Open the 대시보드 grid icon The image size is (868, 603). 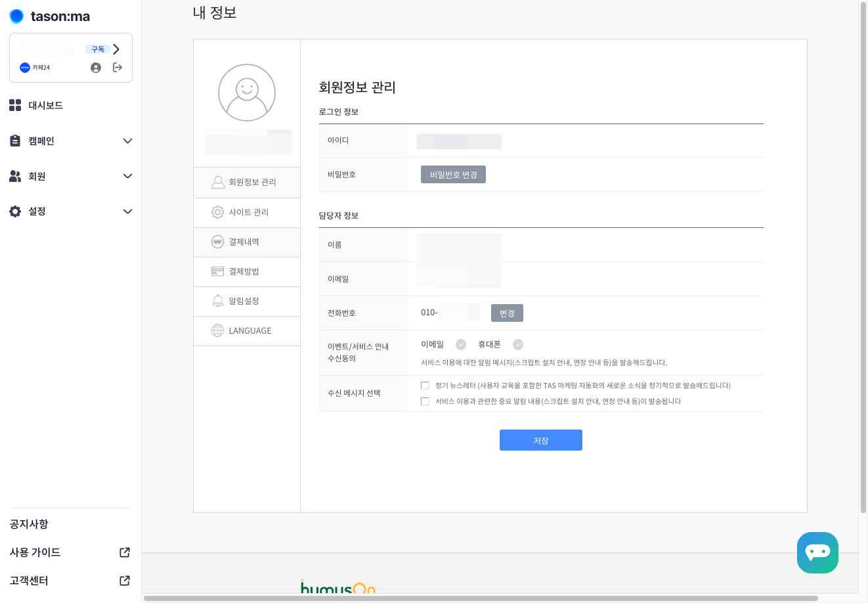coord(15,105)
